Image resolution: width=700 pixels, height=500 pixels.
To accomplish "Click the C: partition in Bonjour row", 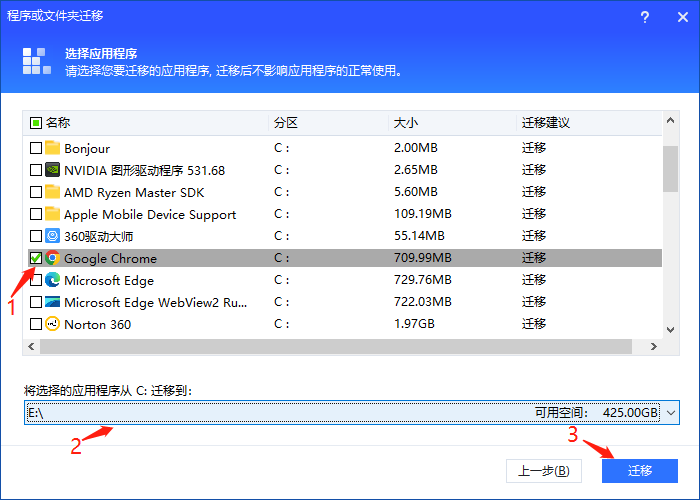I will pyautogui.click(x=281, y=148).
